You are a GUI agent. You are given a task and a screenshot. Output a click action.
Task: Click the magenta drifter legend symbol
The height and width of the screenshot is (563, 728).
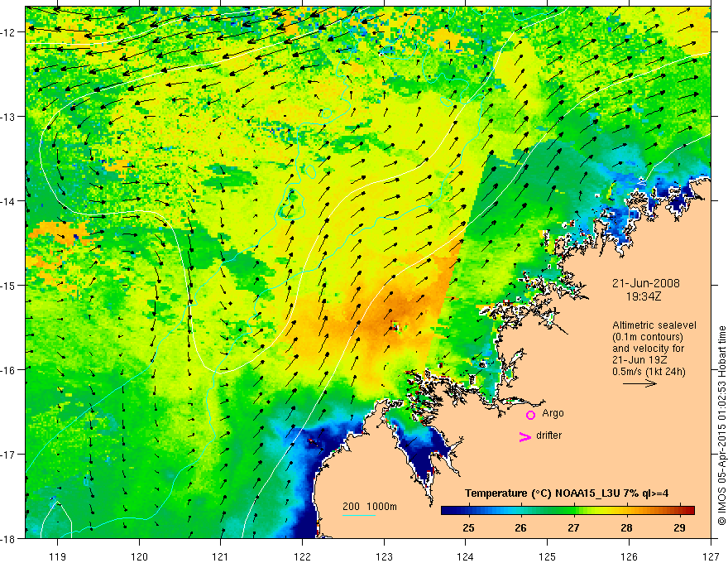pos(524,436)
